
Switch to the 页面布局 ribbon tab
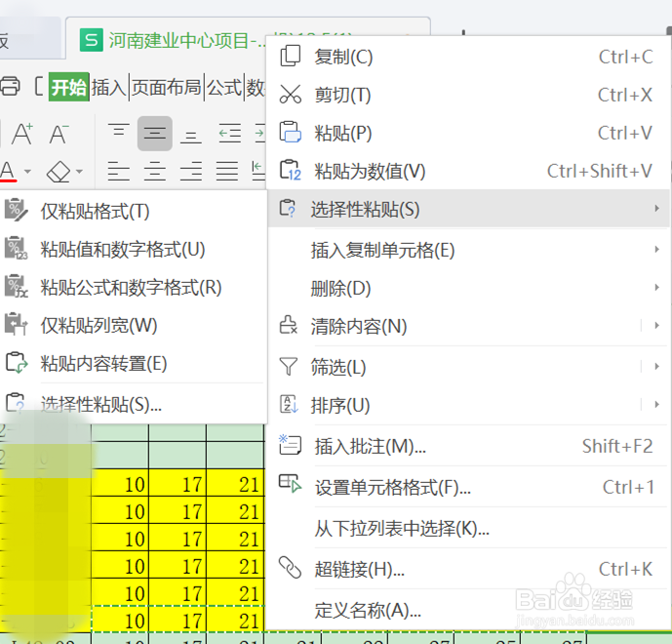pos(166,88)
